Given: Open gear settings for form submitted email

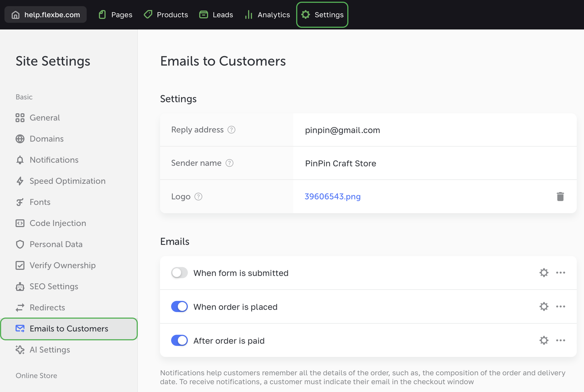Looking at the screenshot, I should coord(544,273).
